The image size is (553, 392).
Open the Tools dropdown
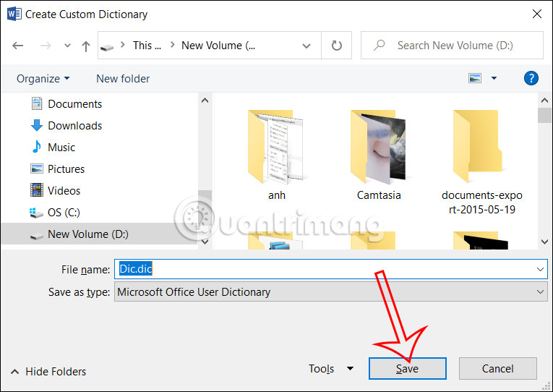331,369
